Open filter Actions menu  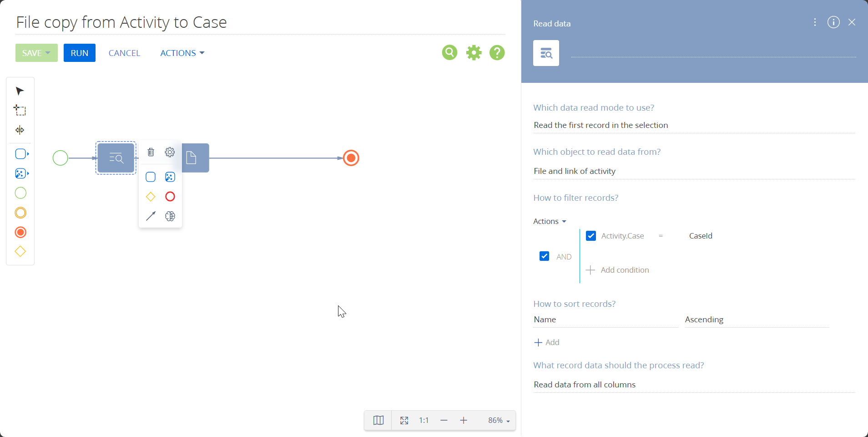550,221
